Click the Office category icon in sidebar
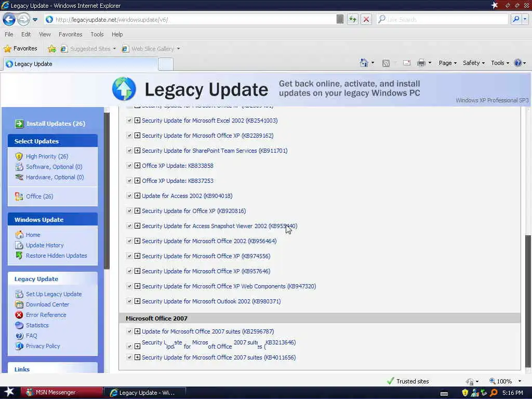532x399 pixels. (x=19, y=196)
